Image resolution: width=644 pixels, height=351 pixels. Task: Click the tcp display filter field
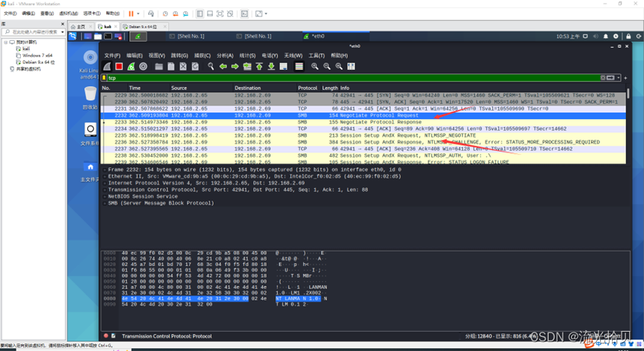point(353,78)
